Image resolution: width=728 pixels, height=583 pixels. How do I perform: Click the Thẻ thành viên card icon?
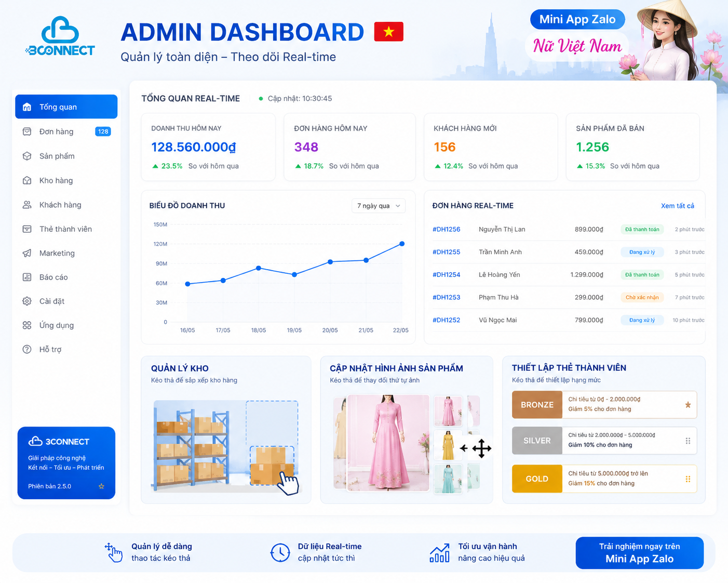point(27,229)
